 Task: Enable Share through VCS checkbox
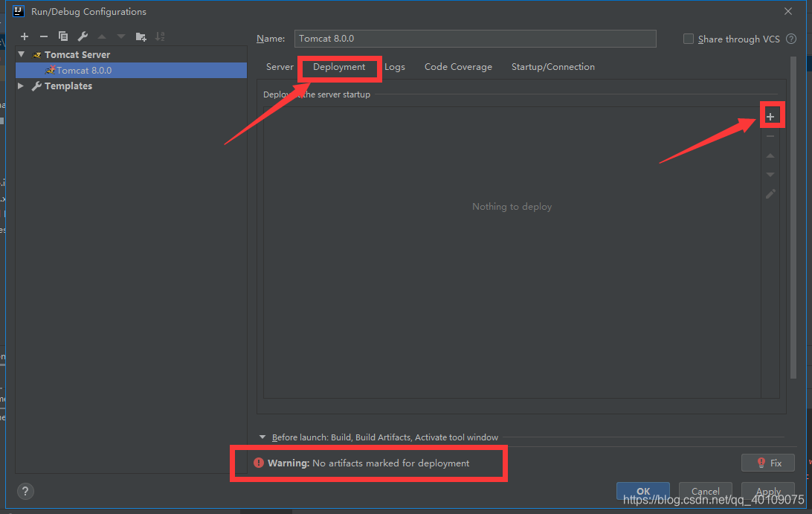pos(689,39)
